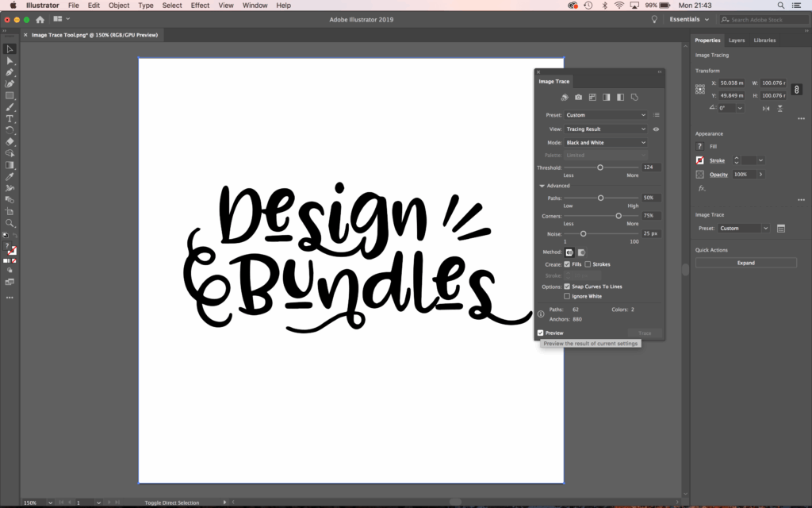The width and height of the screenshot is (812, 508).
Task: Open the Preset dropdown in Image Trace panel
Action: click(605, 115)
